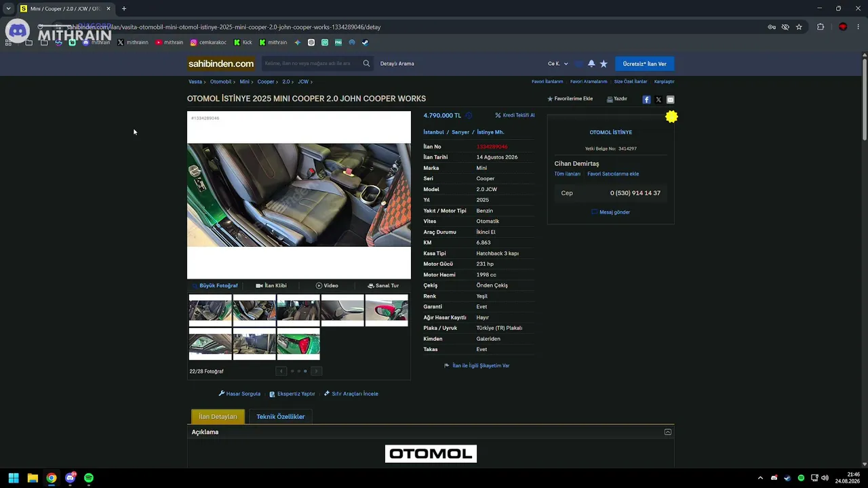Click Ücretsiz İlan Ver button
Viewport: 868px width, 488px height.
[645, 64]
